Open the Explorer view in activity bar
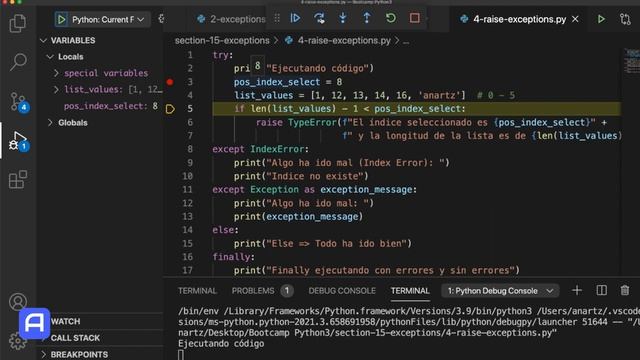Image resolution: width=640 pixels, height=360 pixels. (x=18, y=23)
